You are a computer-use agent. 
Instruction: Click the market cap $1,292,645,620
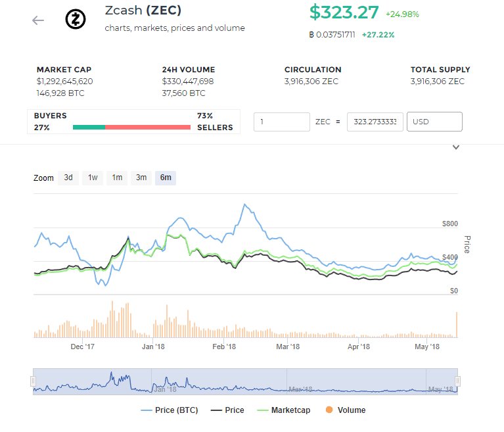point(65,82)
